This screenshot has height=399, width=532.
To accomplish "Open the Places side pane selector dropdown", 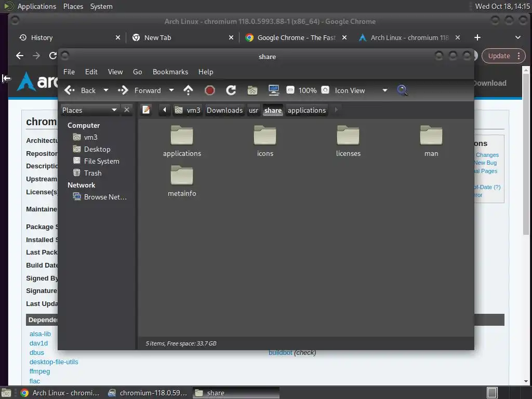I will click(x=89, y=110).
